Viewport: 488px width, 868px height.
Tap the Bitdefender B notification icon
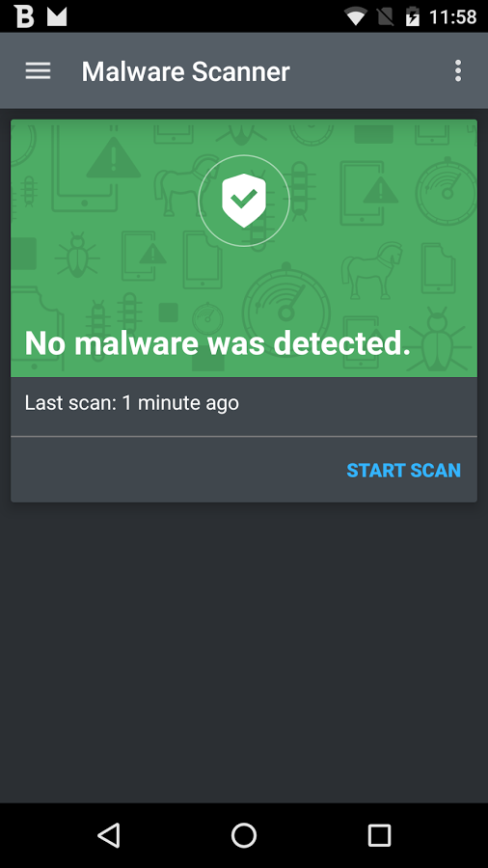(x=24, y=16)
